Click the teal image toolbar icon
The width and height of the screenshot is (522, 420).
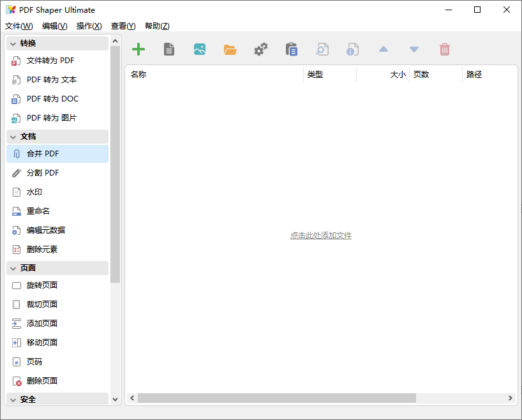click(x=199, y=49)
